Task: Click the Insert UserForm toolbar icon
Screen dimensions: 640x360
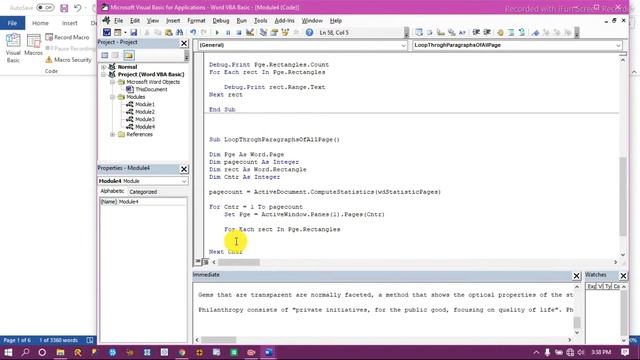Action: click(118, 32)
